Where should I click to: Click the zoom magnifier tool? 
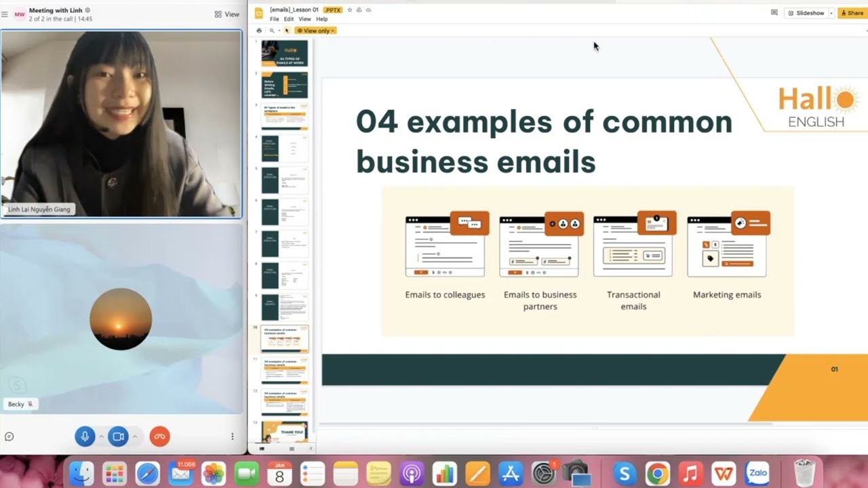[x=272, y=30]
